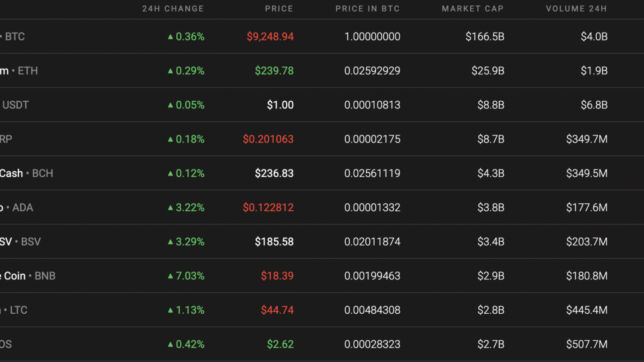Click the 0.02561119 BTC price value
644x362 pixels.
[x=372, y=173]
